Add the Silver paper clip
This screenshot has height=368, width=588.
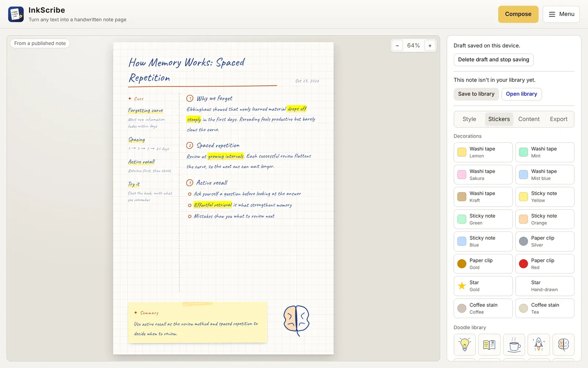pyautogui.click(x=545, y=241)
